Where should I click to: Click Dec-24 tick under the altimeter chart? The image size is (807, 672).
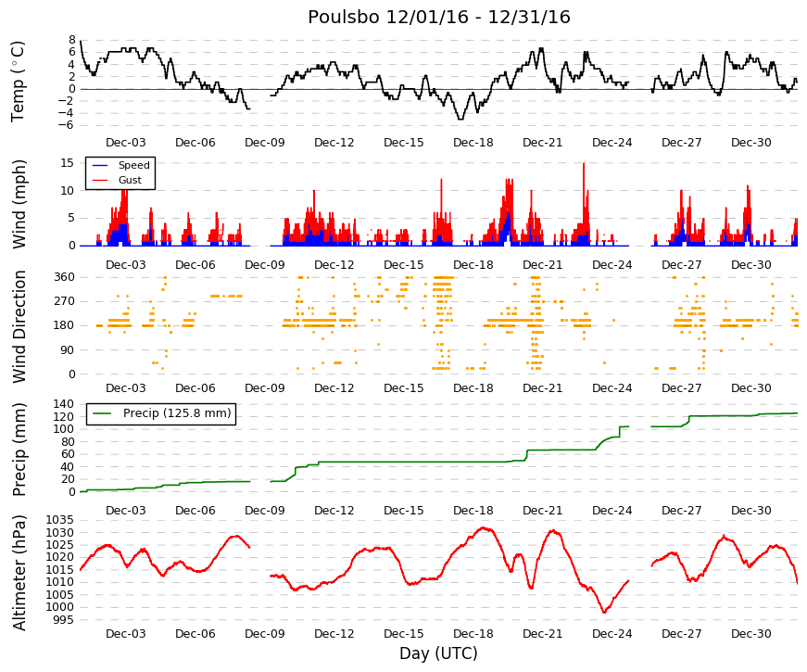pos(612,634)
